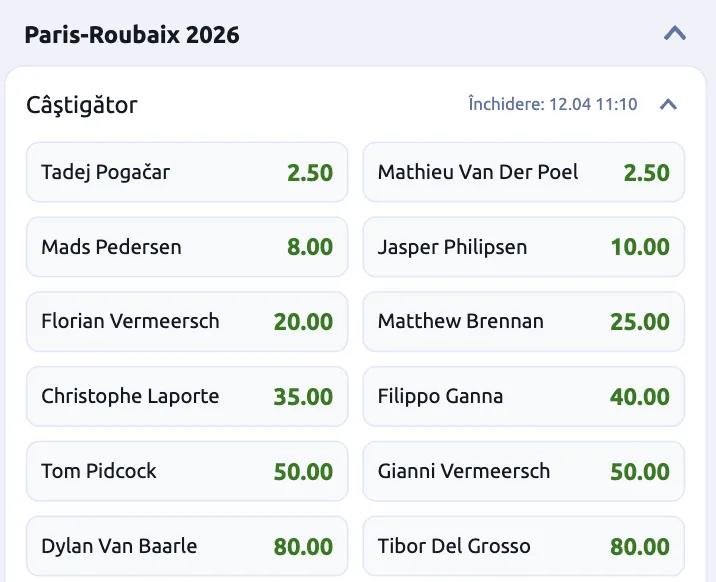Choose Filippo Ganna at 40.00
Screen dimensions: 716x582
[523, 397]
